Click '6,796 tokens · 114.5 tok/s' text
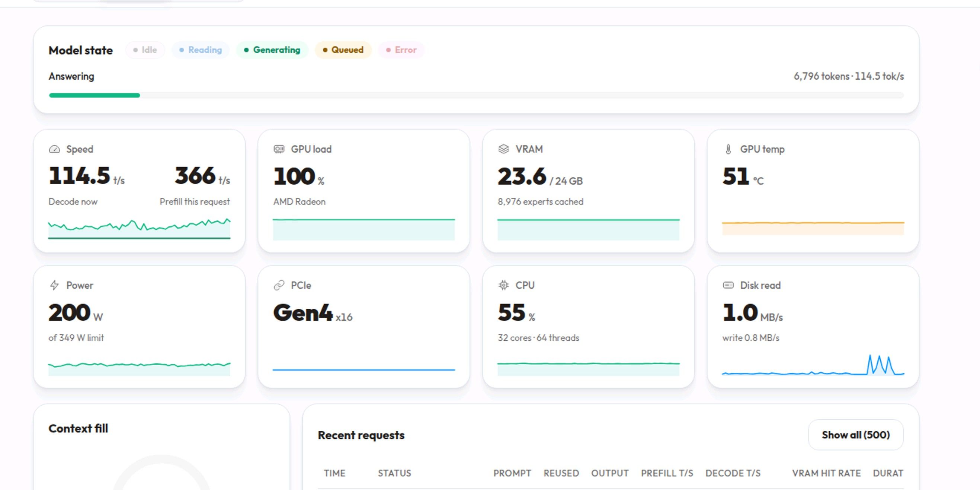 pyautogui.click(x=849, y=77)
